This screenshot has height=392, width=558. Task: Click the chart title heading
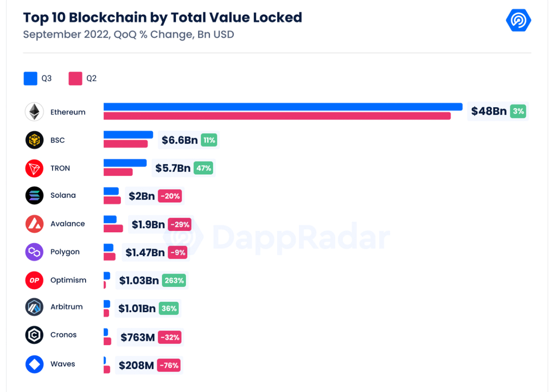point(162,17)
